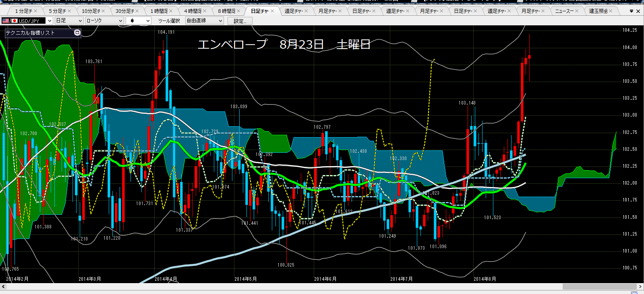Click the 104.25 price axis value
The image size is (644, 294).
click(630, 30)
